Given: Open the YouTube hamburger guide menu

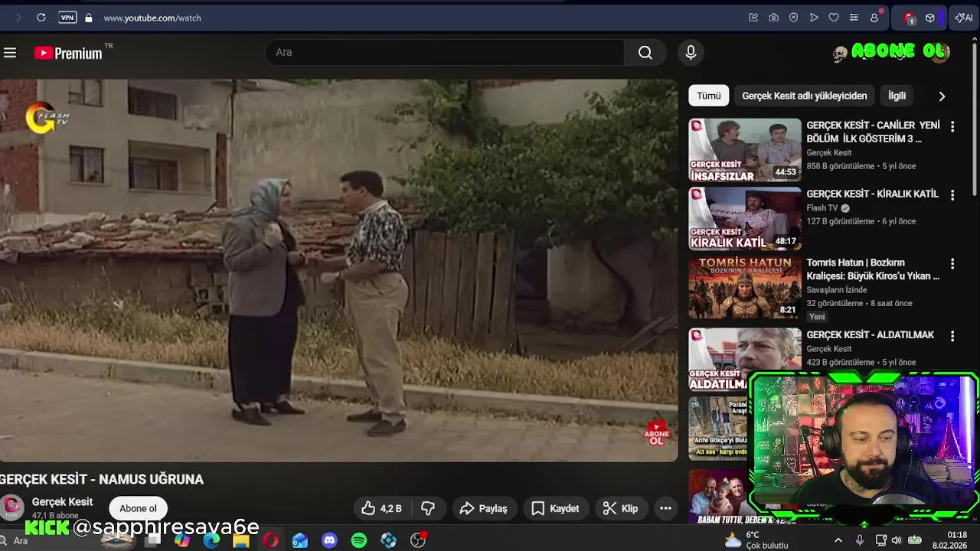Looking at the screenshot, I should 10,53.
